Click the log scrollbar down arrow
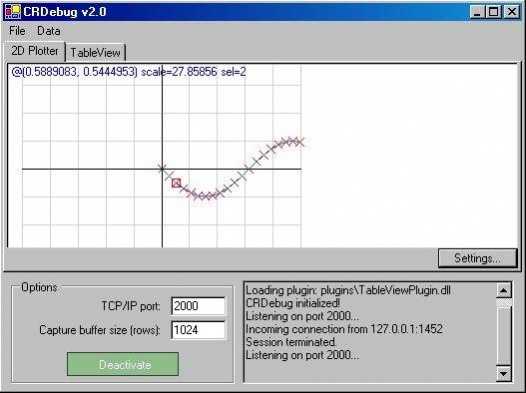The image size is (526, 393). point(504,373)
